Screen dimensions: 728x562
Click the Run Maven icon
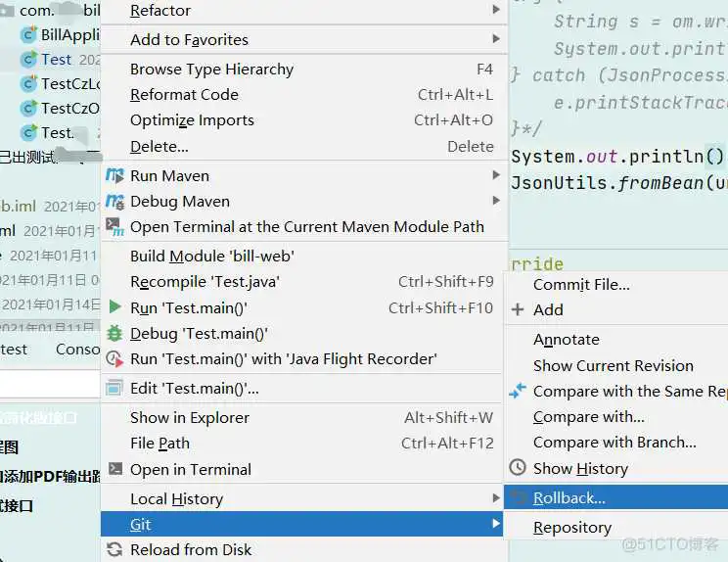[x=115, y=176]
